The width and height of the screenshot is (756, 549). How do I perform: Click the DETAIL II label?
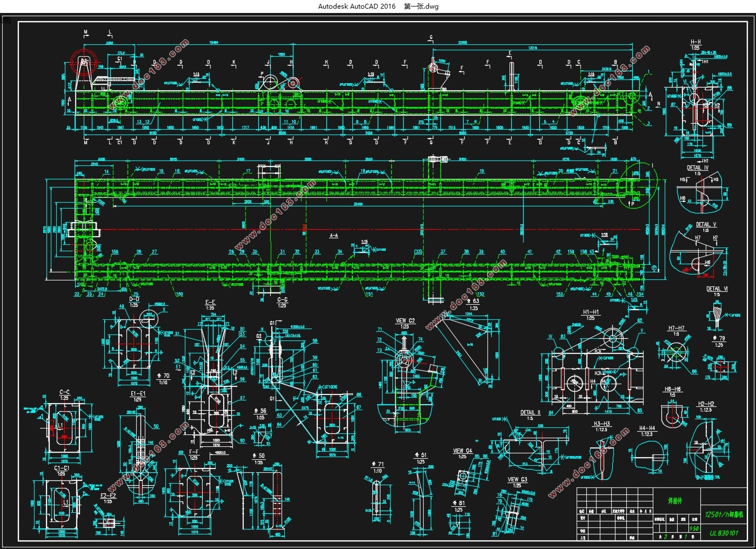click(x=530, y=412)
